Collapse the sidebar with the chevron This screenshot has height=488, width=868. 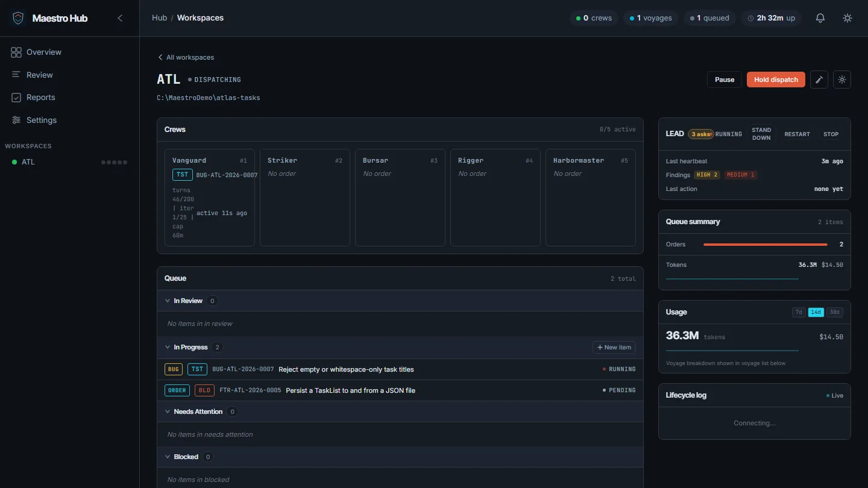pos(120,18)
